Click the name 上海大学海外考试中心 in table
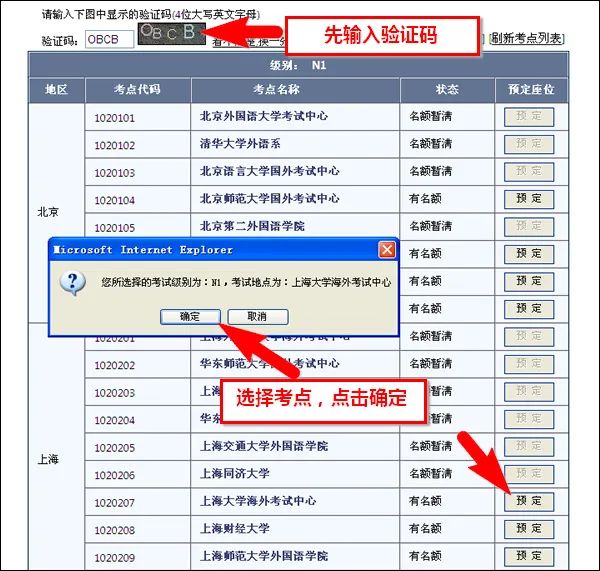 pyautogui.click(x=258, y=501)
